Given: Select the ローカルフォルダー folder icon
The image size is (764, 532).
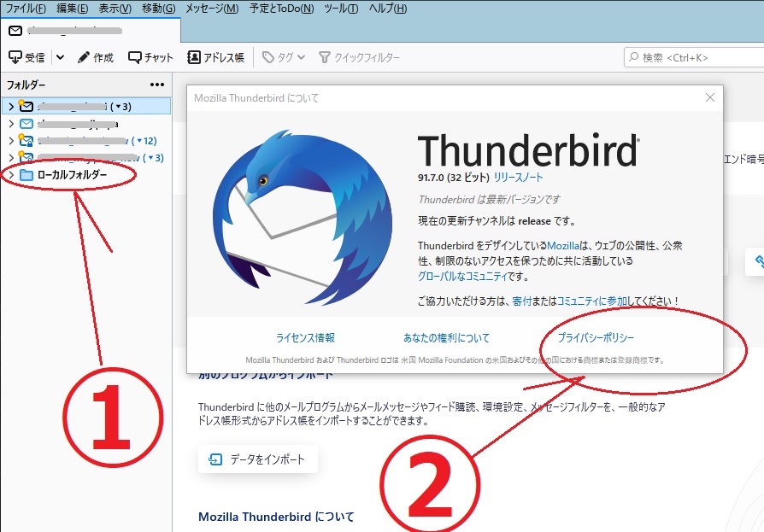Looking at the screenshot, I should pos(26,175).
